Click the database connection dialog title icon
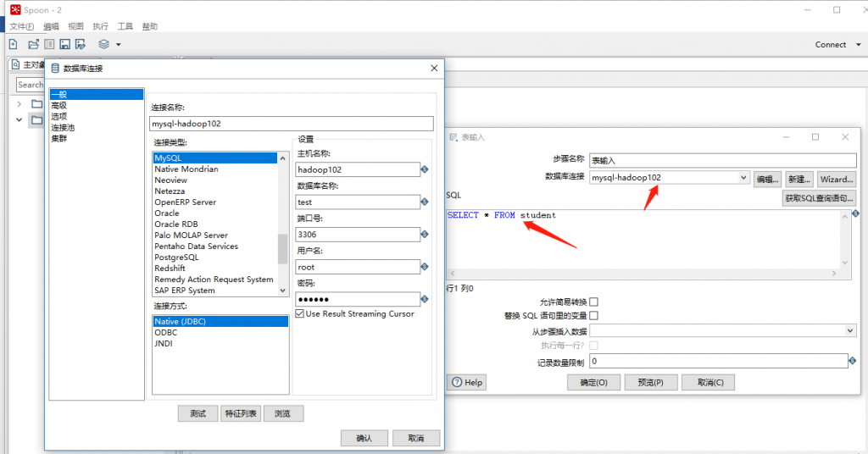868x454 pixels. (x=55, y=68)
